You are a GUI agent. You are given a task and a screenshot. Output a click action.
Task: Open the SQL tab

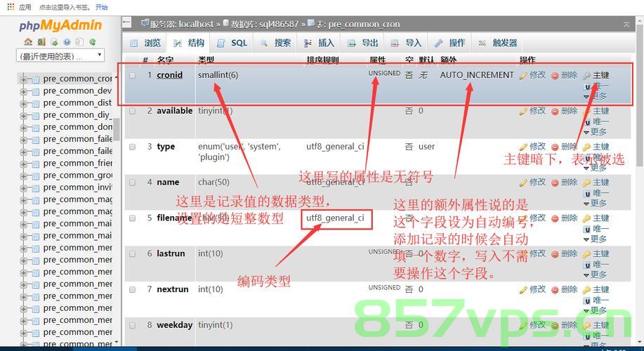pos(232,43)
